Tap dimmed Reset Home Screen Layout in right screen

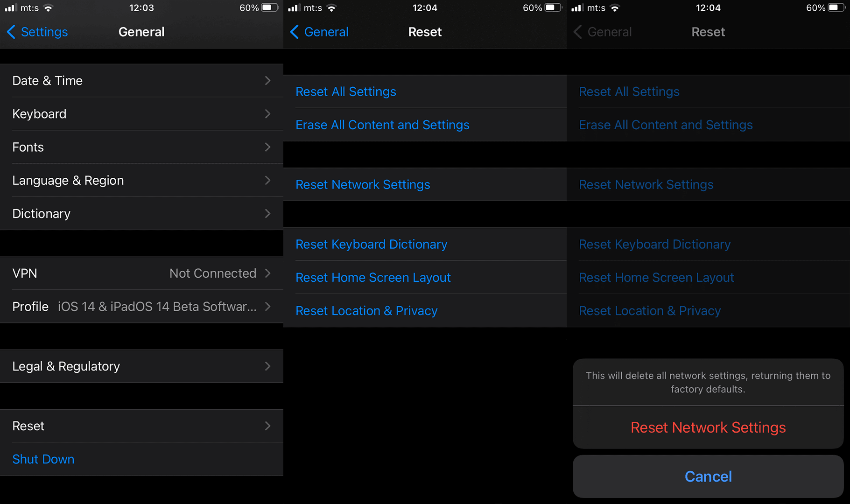(708, 277)
